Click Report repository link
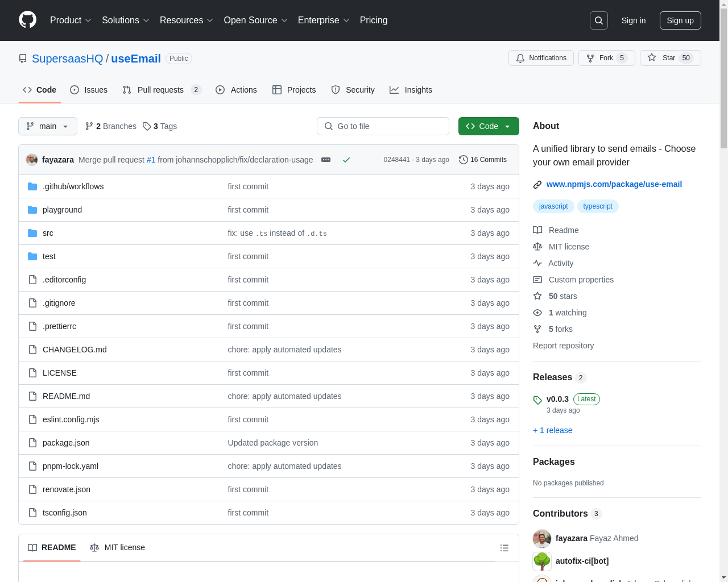This screenshot has height=582, width=728. coord(563,346)
